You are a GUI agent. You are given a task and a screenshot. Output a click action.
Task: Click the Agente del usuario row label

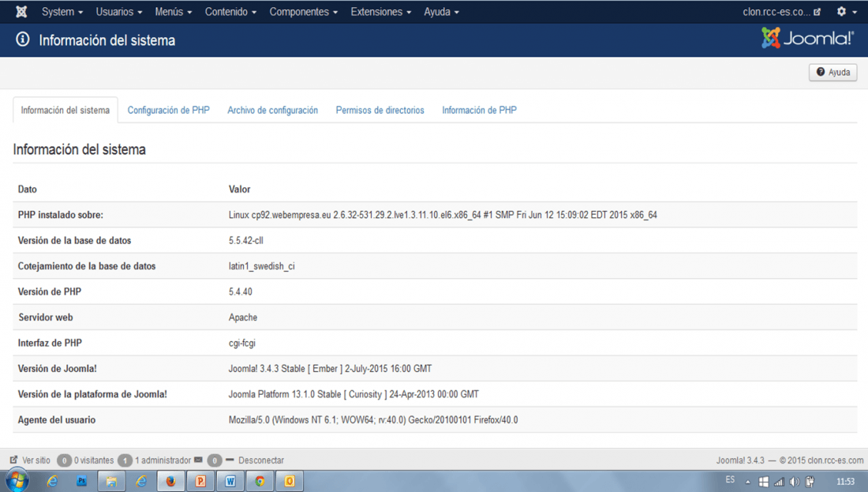pyautogui.click(x=57, y=419)
